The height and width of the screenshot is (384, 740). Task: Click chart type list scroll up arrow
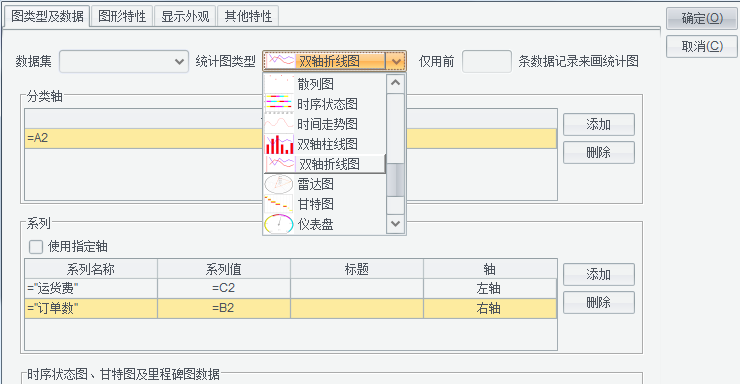pyautogui.click(x=395, y=83)
